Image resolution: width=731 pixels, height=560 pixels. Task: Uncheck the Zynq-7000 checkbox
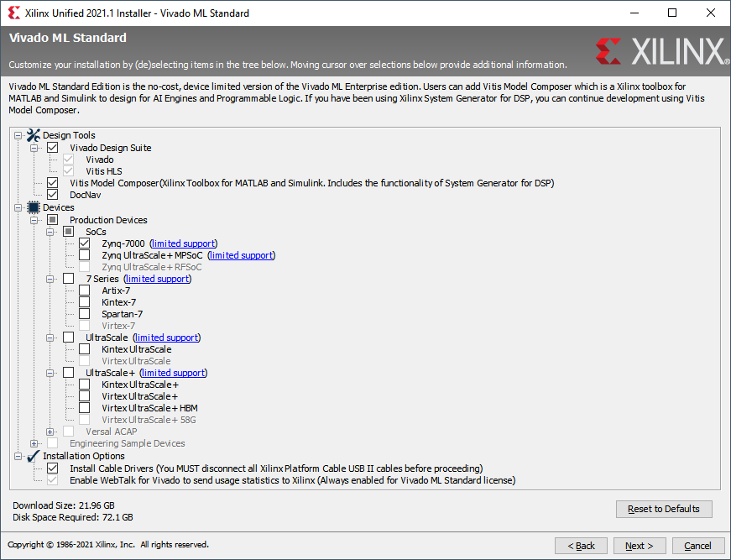[x=85, y=243]
